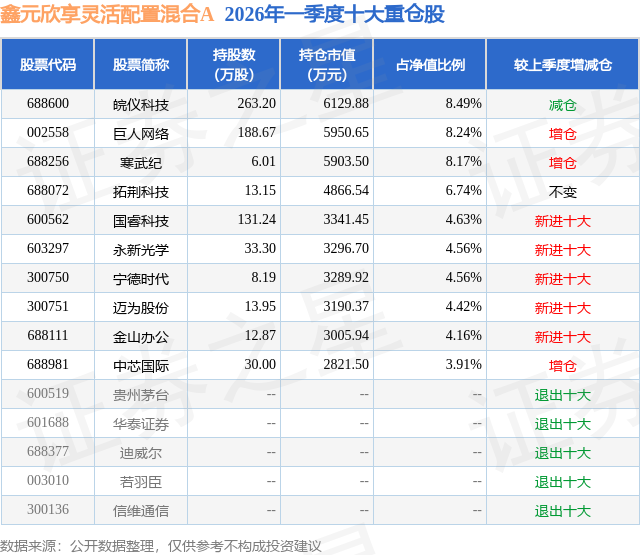Image resolution: width=640 pixels, height=555 pixels.
Task: Click the 不变 status for 拓荆科技
Action: (562, 192)
